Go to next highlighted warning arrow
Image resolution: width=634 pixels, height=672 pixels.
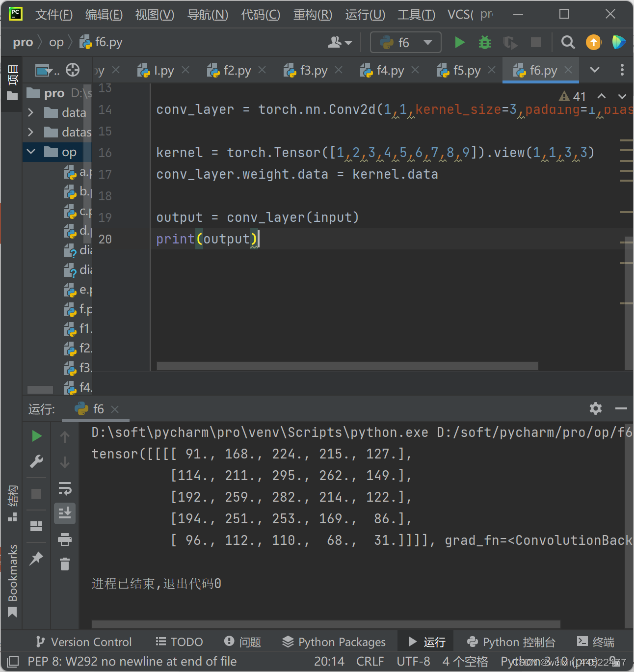coord(622,97)
